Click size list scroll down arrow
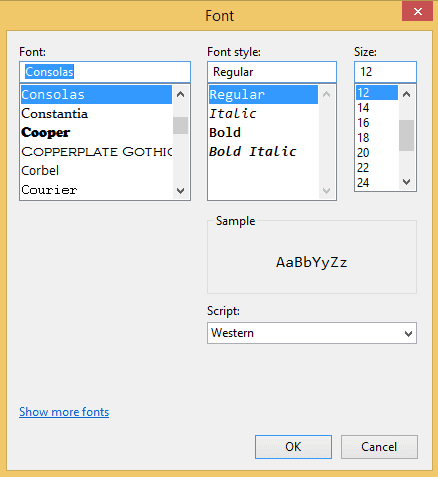The height and width of the screenshot is (477, 438). click(407, 182)
